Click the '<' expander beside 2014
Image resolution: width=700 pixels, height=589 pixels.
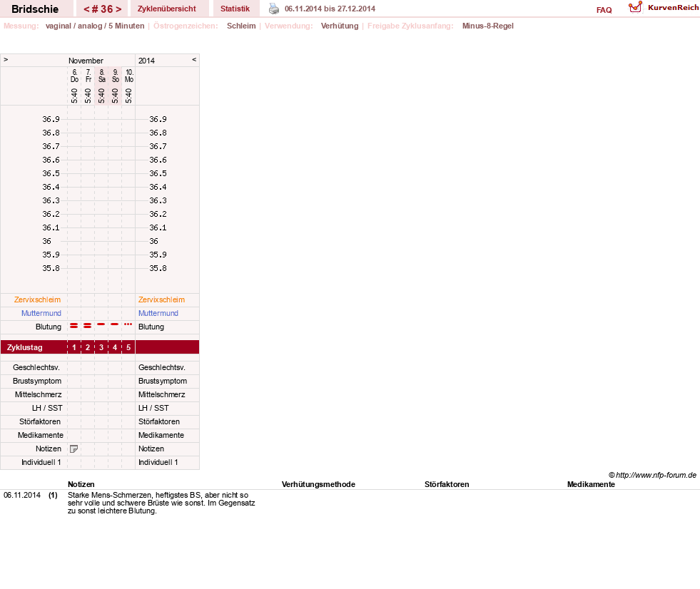click(194, 59)
